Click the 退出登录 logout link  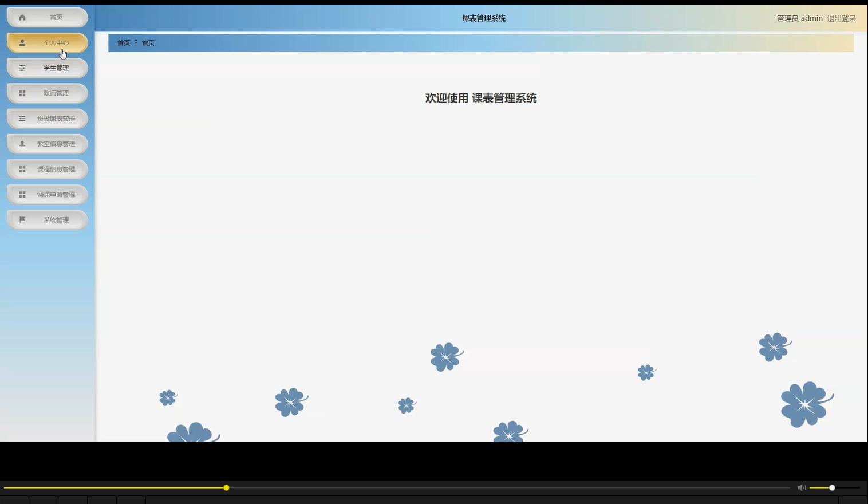click(841, 18)
